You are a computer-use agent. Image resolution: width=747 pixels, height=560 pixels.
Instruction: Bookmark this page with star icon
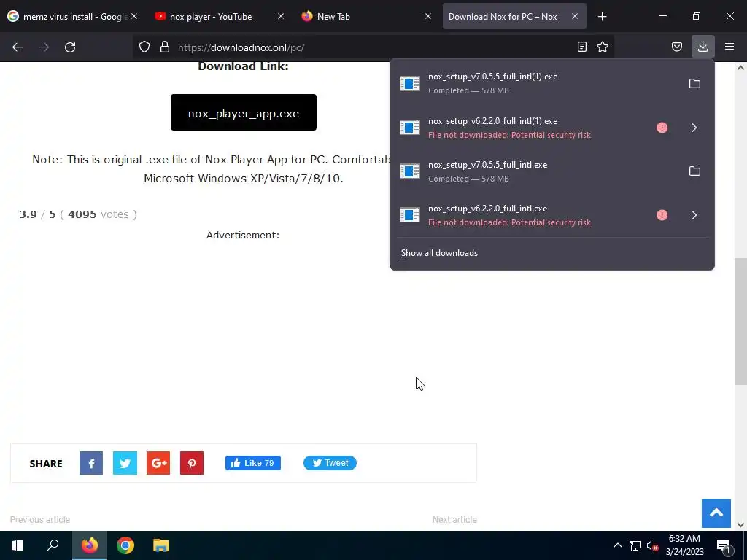[x=603, y=47]
